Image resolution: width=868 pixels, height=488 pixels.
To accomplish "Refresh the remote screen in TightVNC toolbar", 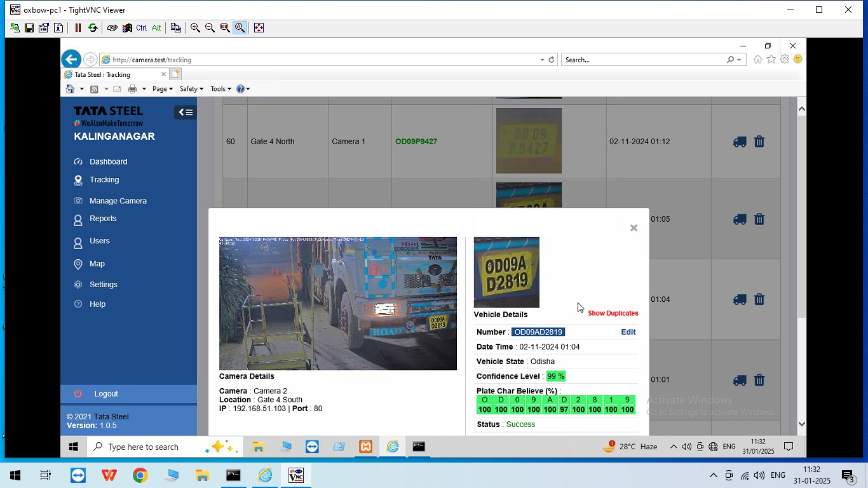I will [x=93, y=27].
